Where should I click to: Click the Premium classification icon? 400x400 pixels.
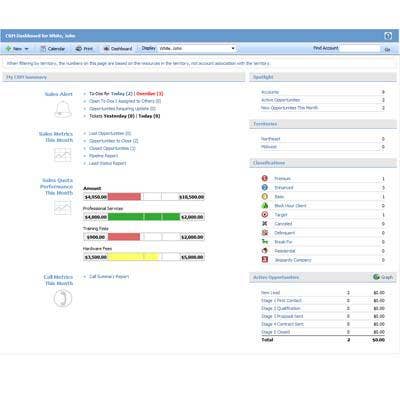265,178
